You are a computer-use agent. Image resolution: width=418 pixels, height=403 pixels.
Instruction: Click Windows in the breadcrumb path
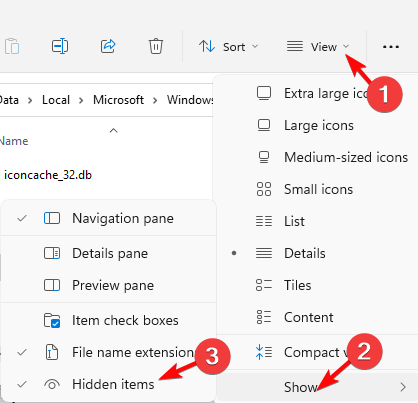(x=190, y=100)
